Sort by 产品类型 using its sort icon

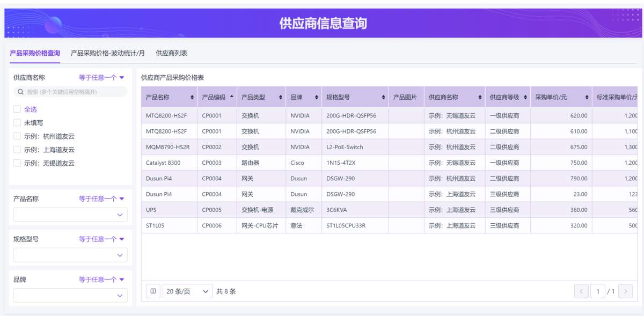280,98
